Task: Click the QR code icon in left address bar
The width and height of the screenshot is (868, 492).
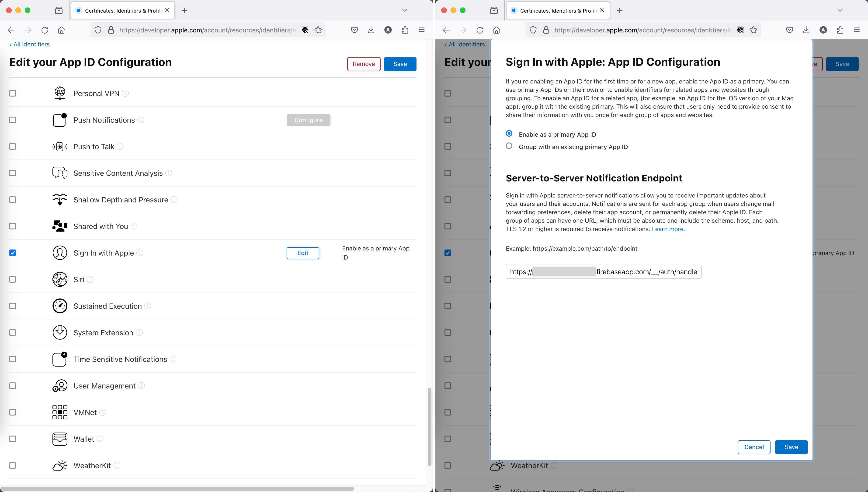Action: click(x=305, y=30)
